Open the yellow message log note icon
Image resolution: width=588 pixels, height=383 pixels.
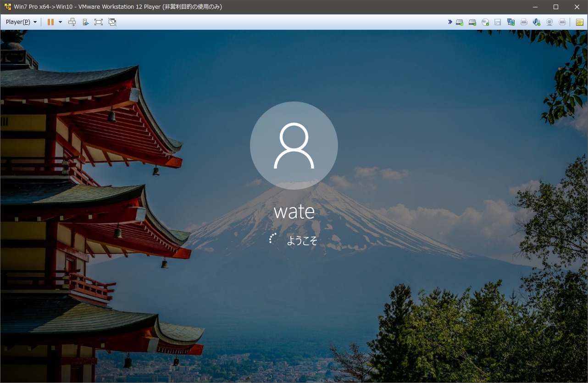tap(580, 22)
